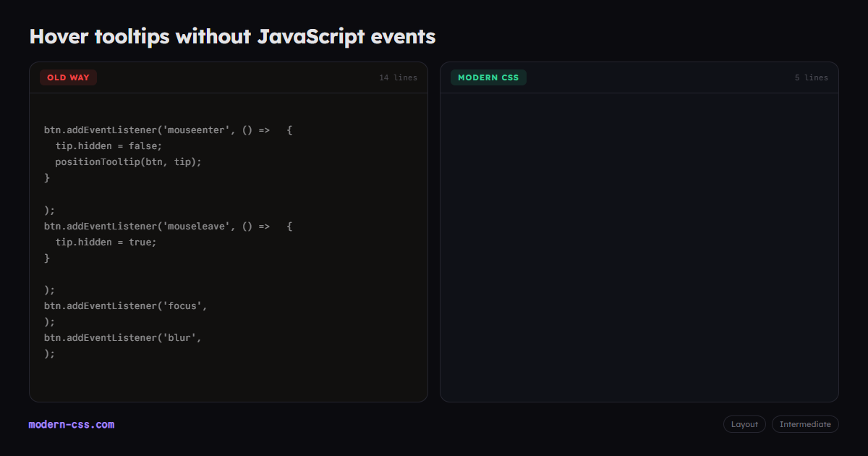Select the Intermediate tag
868x456 pixels.
tap(805, 424)
